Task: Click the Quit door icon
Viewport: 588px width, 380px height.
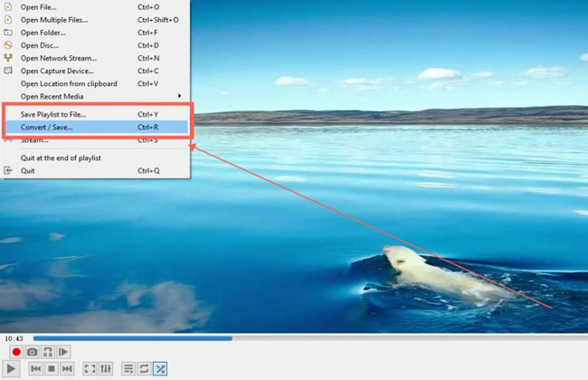Action: (x=8, y=170)
